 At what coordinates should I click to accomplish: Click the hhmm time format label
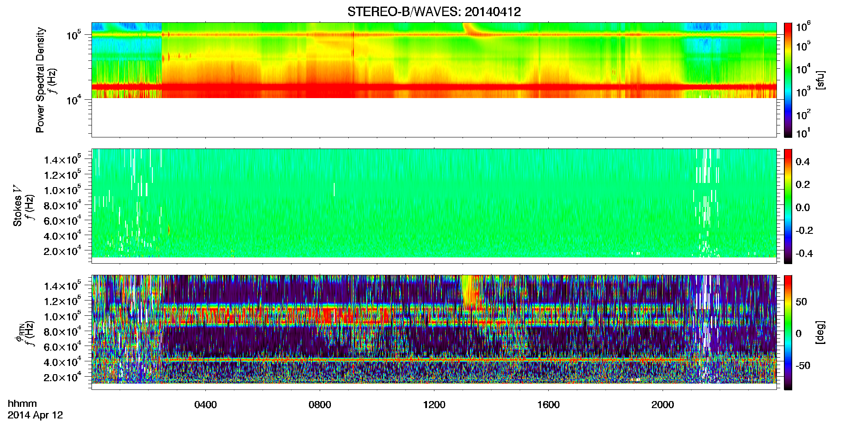(x=22, y=404)
